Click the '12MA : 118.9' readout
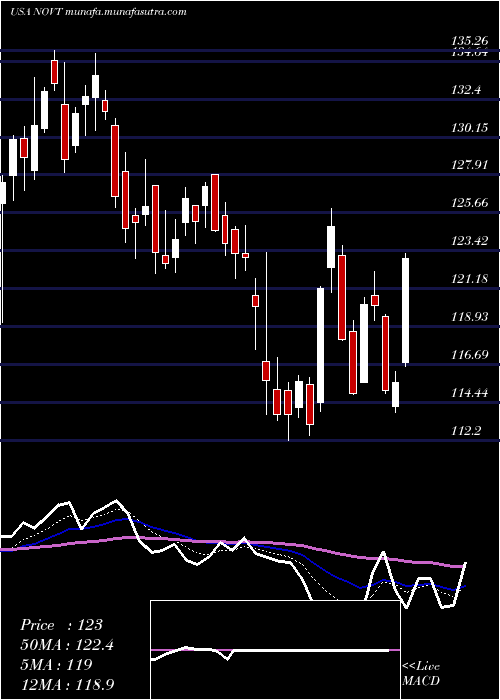The height and width of the screenshot is (700, 500). [67, 684]
